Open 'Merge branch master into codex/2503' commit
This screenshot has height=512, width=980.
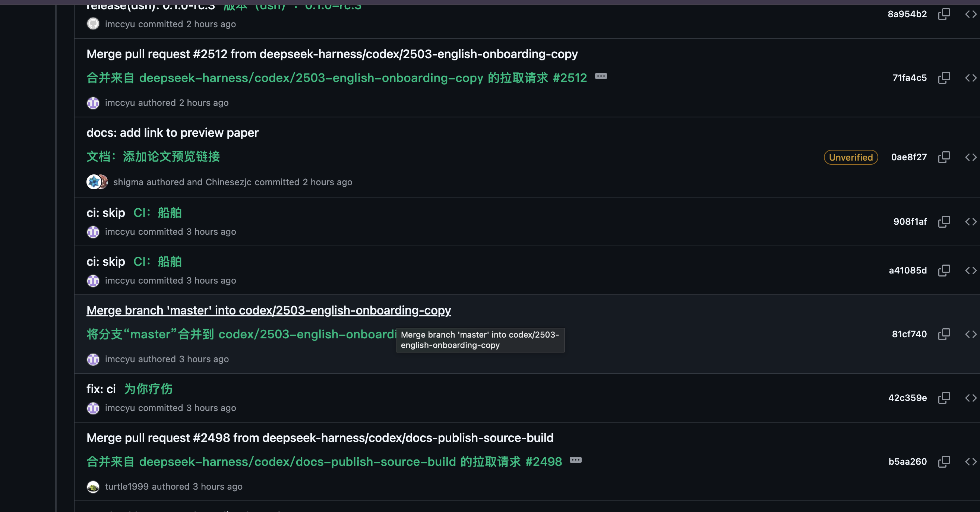coord(269,310)
